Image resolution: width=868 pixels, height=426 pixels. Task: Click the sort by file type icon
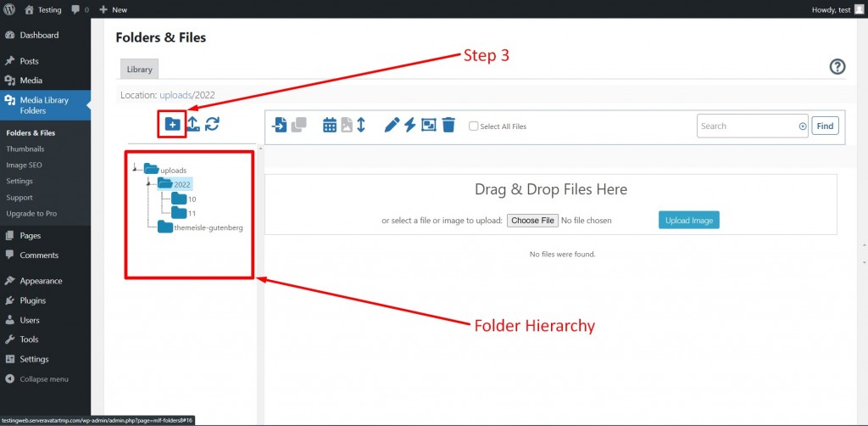point(347,126)
